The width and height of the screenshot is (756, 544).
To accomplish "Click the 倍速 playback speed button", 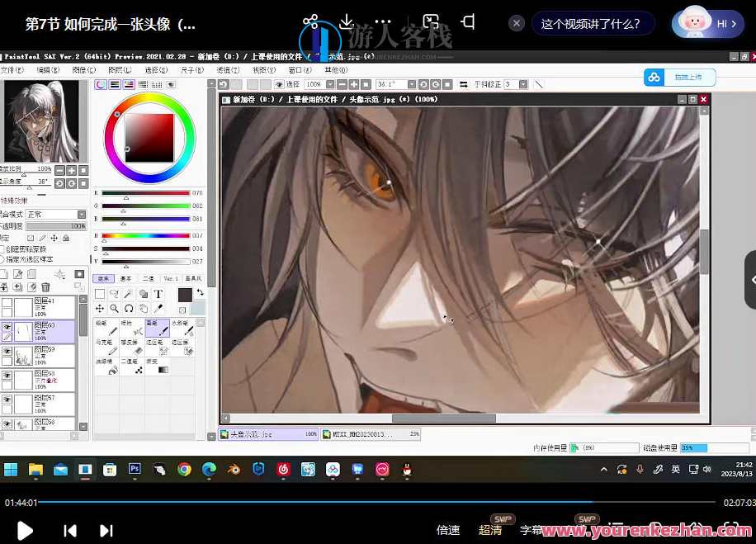I will coord(447,530).
